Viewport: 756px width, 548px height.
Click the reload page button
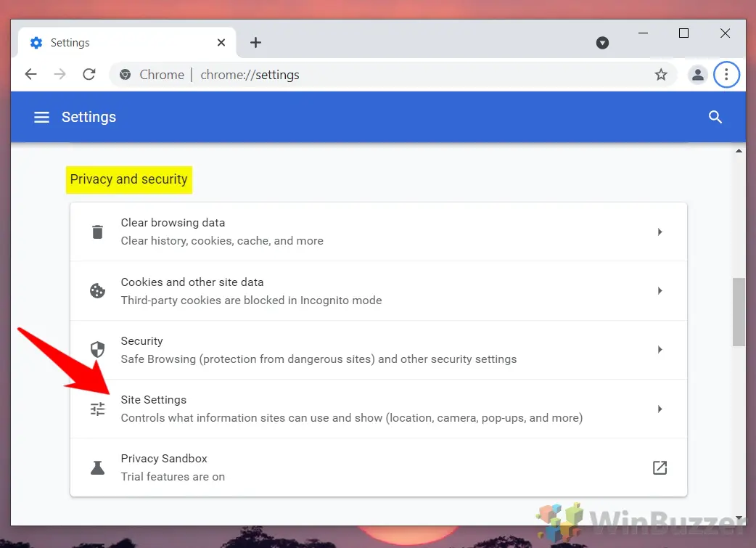pyautogui.click(x=89, y=74)
